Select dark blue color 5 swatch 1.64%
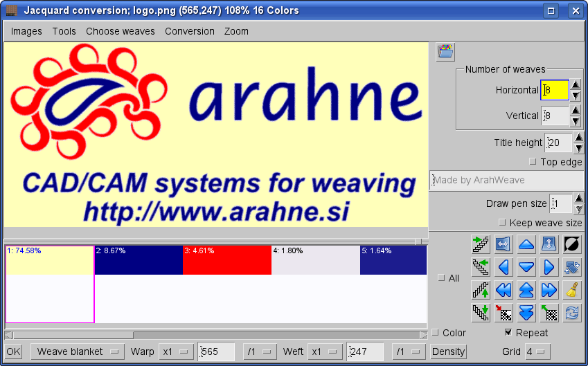Viewport: 588px width, 366px height. (x=393, y=260)
